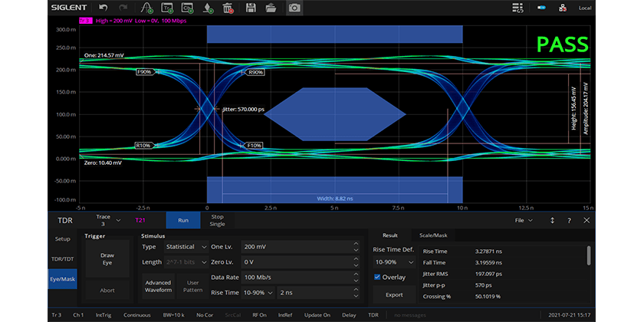The image size is (644, 322).
Task: Expand the Stimulus Type Statistical dropdown
Action: coord(184,247)
